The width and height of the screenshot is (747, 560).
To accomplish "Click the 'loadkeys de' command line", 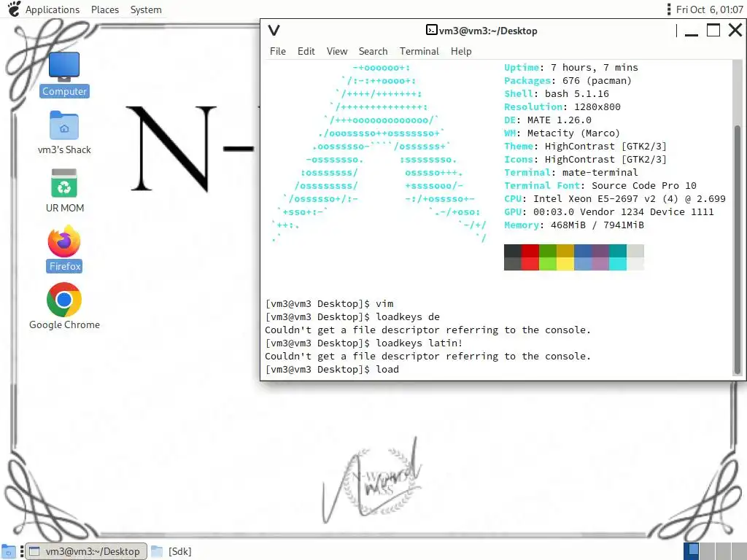I will click(352, 316).
